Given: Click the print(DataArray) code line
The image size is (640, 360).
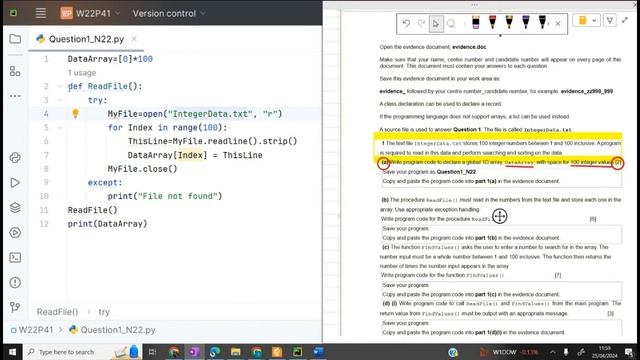Looking at the screenshot, I should click(x=107, y=224).
